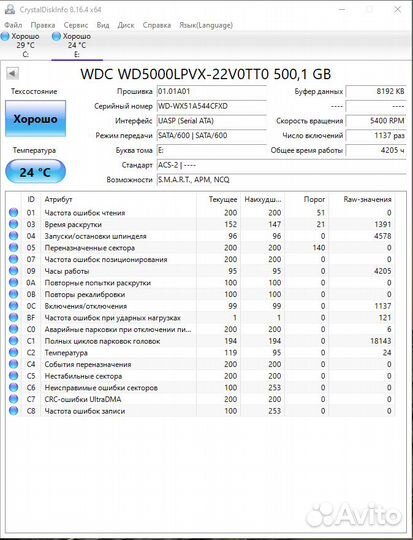Click the Хорошо health status button

pyautogui.click(x=35, y=119)
